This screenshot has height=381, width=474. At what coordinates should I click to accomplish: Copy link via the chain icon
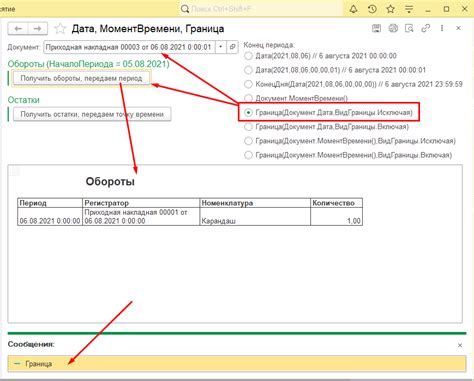425,28
